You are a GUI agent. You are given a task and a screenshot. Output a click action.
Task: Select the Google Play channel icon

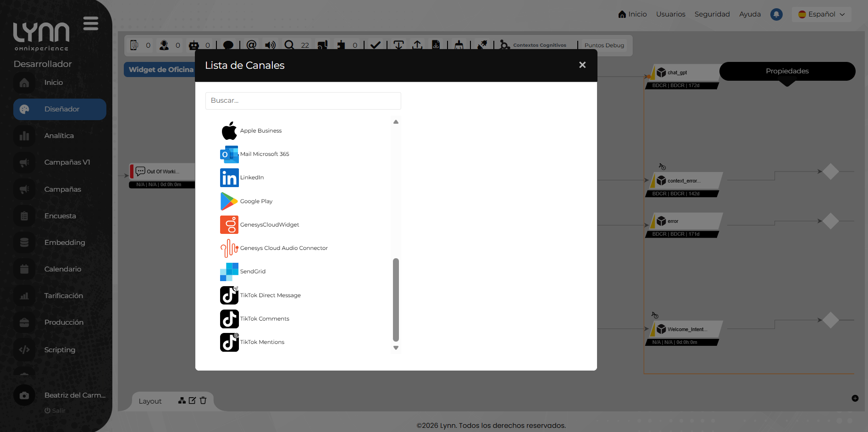click(x=229, y=201)
